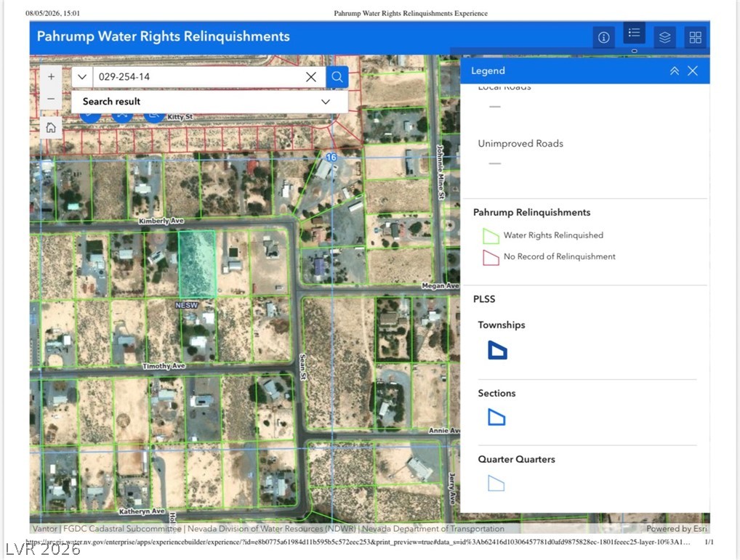Run search with magnifier button
Viewport: 740px width, 560px height.
tap(337, 77)
